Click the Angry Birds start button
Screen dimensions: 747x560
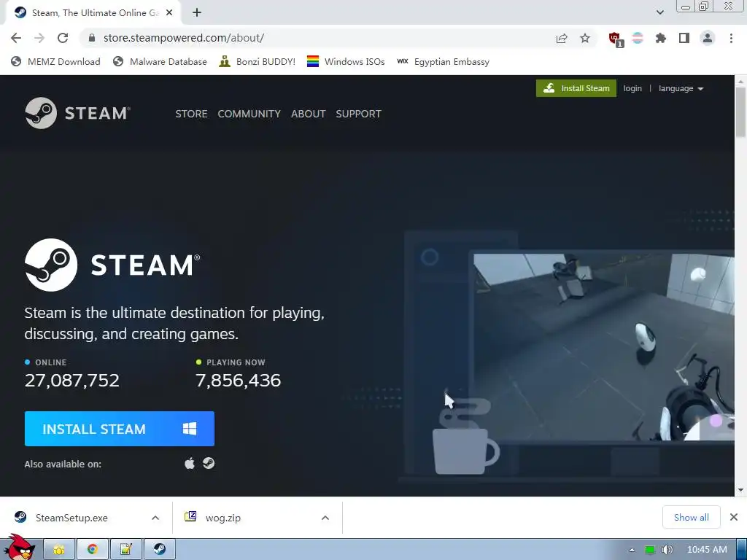click(x=18, y=547)
